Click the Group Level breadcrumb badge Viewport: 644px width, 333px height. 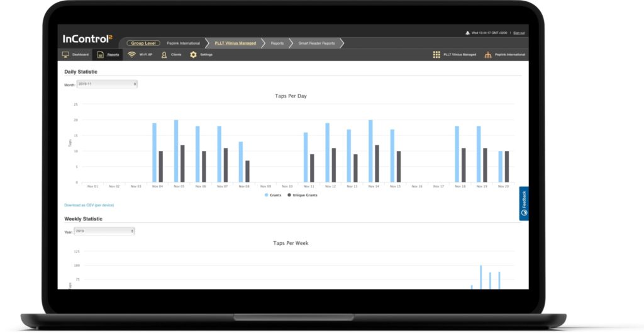(143, 43)
